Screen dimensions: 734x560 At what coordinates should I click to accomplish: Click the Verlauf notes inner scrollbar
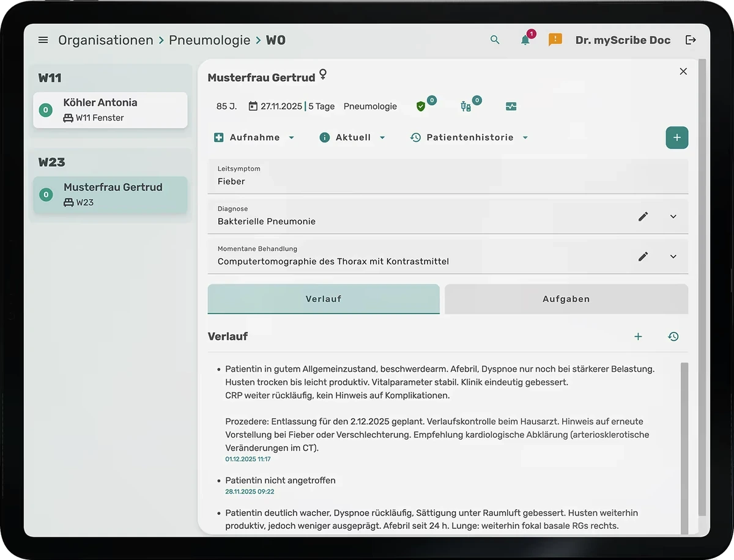click(x=684, y=449)
